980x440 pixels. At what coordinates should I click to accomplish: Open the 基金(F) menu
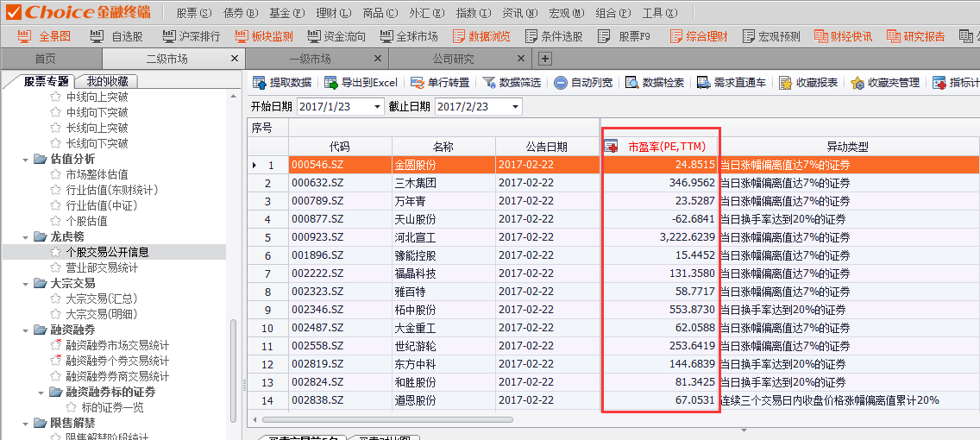(x=287, y=12)
